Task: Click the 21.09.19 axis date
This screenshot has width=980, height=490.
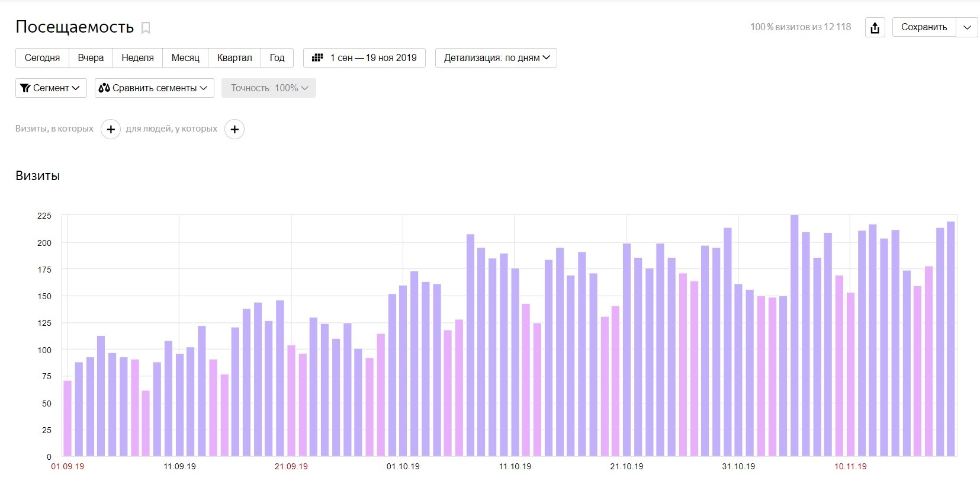Action: click(291, 466)
